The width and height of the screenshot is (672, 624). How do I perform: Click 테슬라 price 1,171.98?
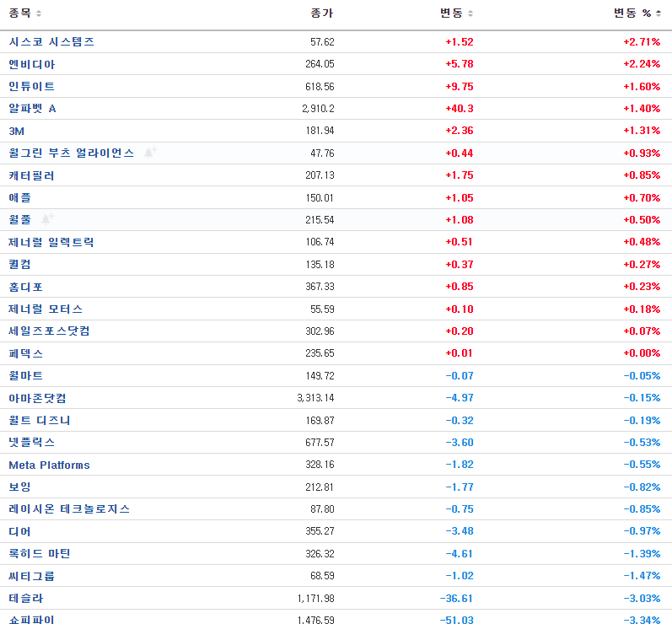(x=315, y=598)
